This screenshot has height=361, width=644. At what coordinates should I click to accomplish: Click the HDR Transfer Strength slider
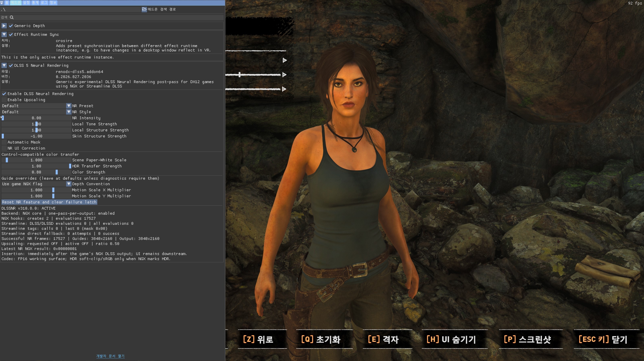[36, 166]
